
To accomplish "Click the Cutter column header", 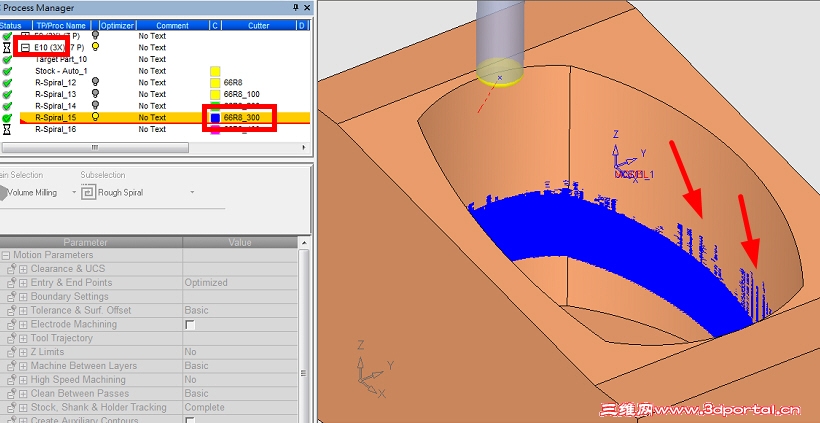I will click(258, 25).
